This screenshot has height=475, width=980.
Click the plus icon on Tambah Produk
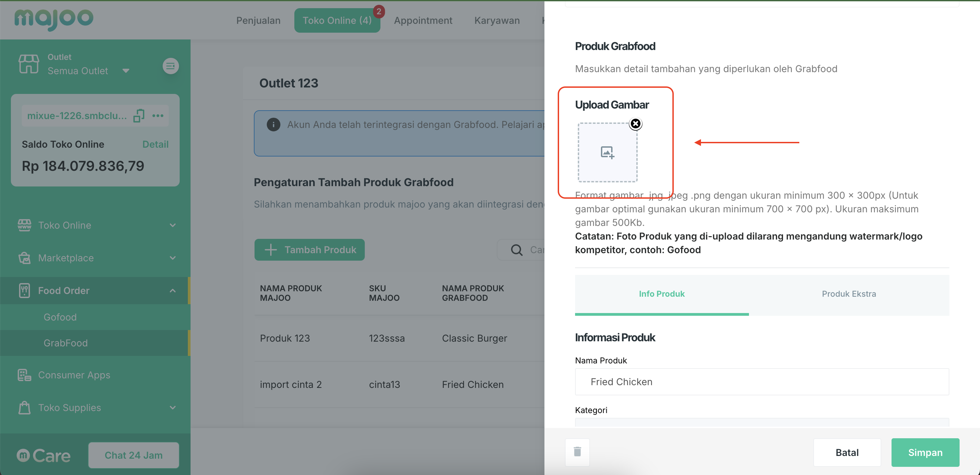point(271,250)
